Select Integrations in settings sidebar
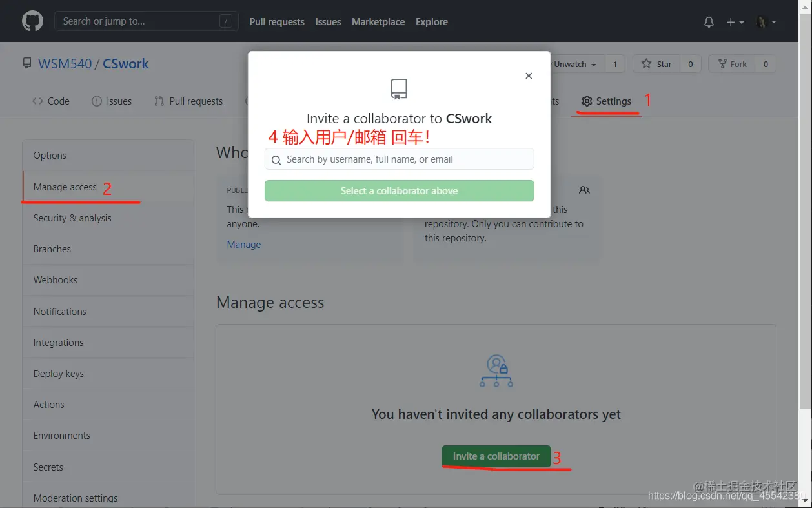 click(x=108, y=343)
